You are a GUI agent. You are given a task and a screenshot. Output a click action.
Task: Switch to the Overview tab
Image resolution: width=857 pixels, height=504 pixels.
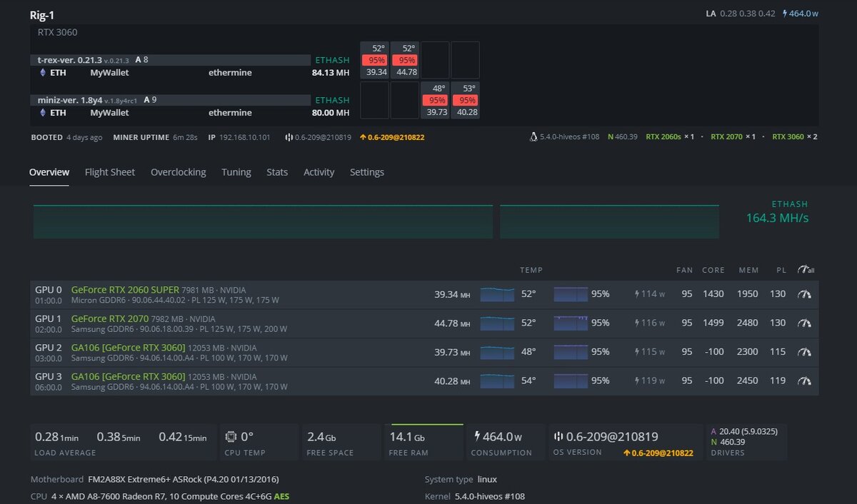[49, 172]
